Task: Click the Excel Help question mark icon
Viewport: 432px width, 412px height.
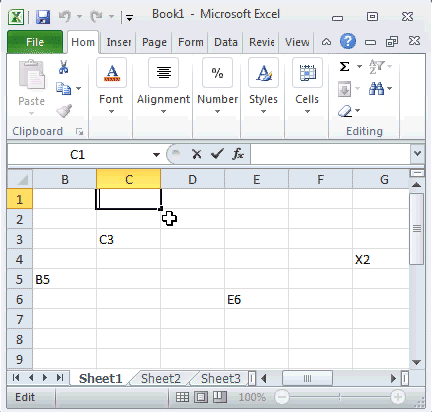Action: point(348,41)
